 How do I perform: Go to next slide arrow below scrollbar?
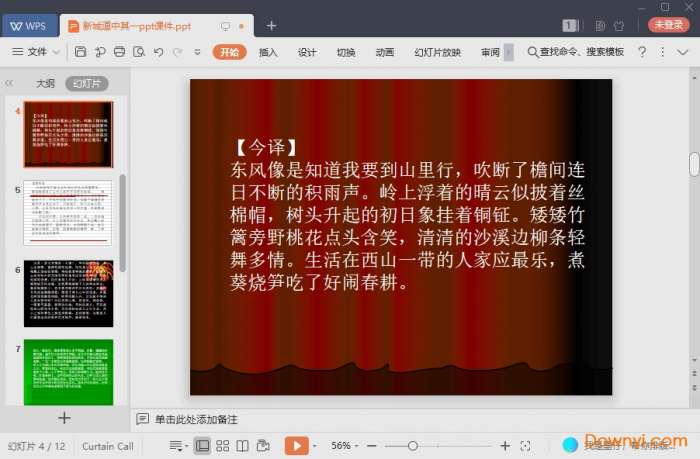(694, 388)
